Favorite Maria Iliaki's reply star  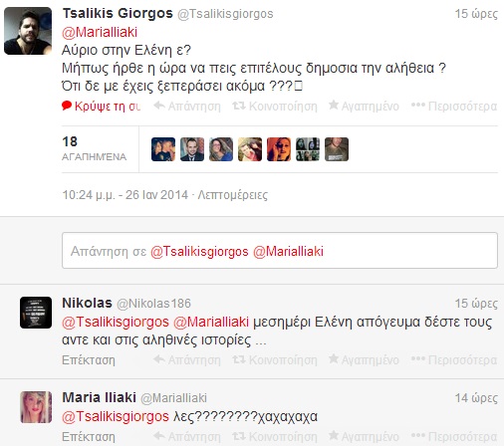(x=364, y=437)
